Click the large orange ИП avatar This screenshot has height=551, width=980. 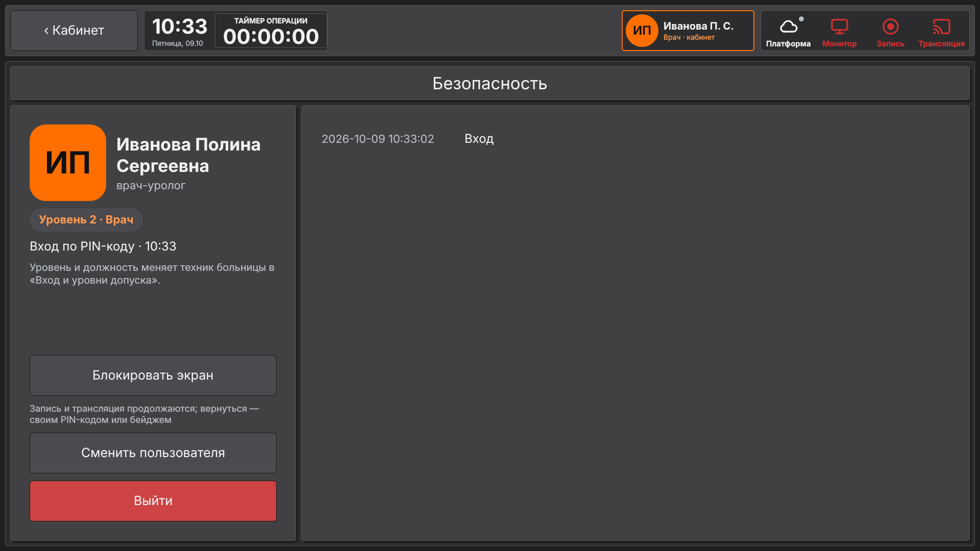68,163
